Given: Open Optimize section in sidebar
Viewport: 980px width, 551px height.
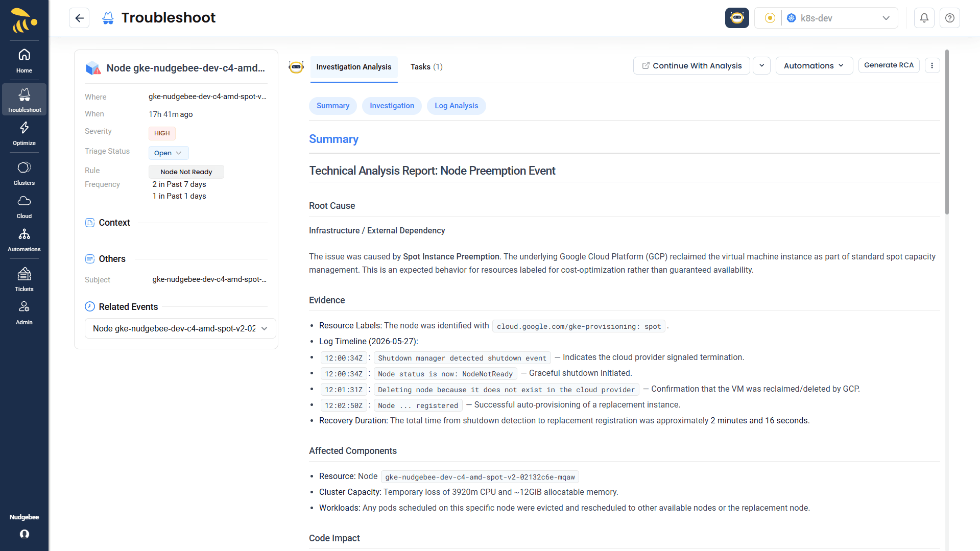Looking at the screenshot, I should [24, 133].
